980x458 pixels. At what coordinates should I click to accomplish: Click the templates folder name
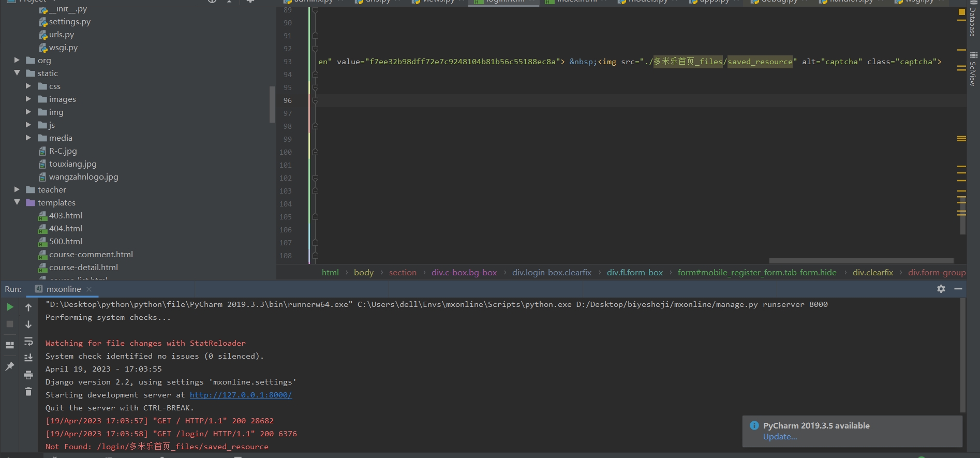coord(56,203)
